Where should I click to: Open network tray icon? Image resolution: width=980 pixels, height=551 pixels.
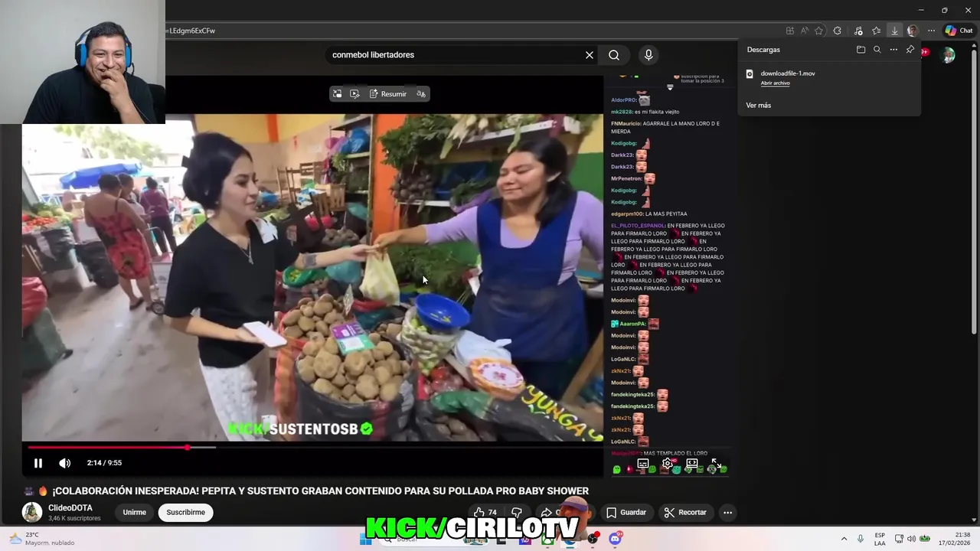click(899, 539)
